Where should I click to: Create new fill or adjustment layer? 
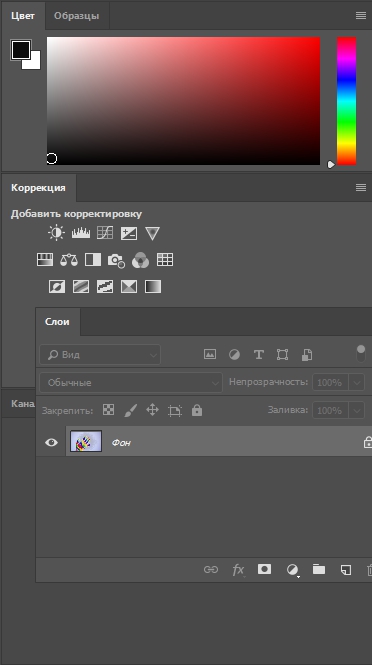coord(292,570)
